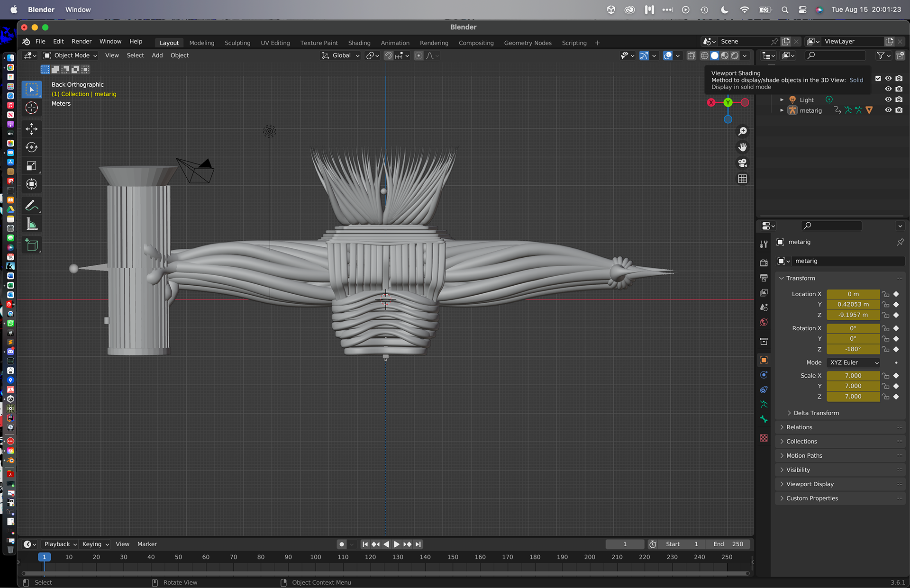
Task: Expand the metarig tree item in outliner
Action: coord(782,110)
